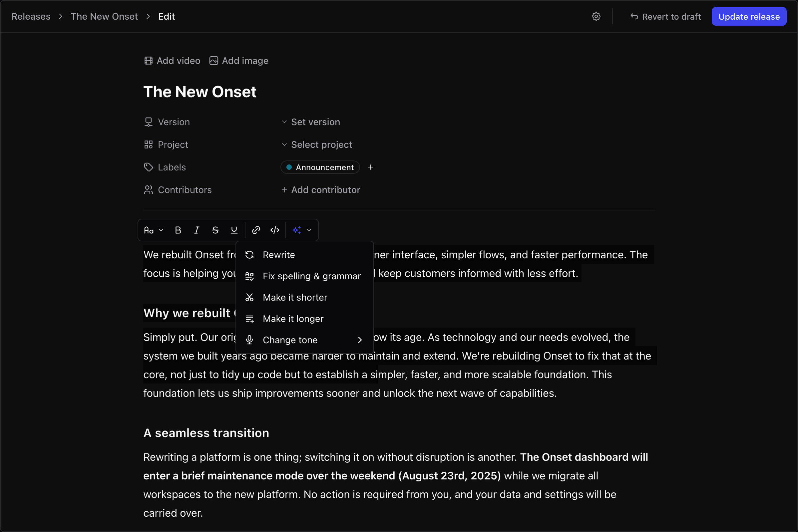This screenshot has width=798, height=532.
Task: Insert an image with Add image
Action: pos(238,60)
